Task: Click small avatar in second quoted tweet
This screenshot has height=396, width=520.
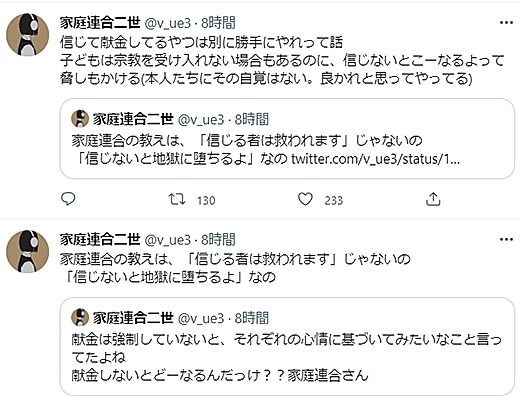Action: (80, 317)
